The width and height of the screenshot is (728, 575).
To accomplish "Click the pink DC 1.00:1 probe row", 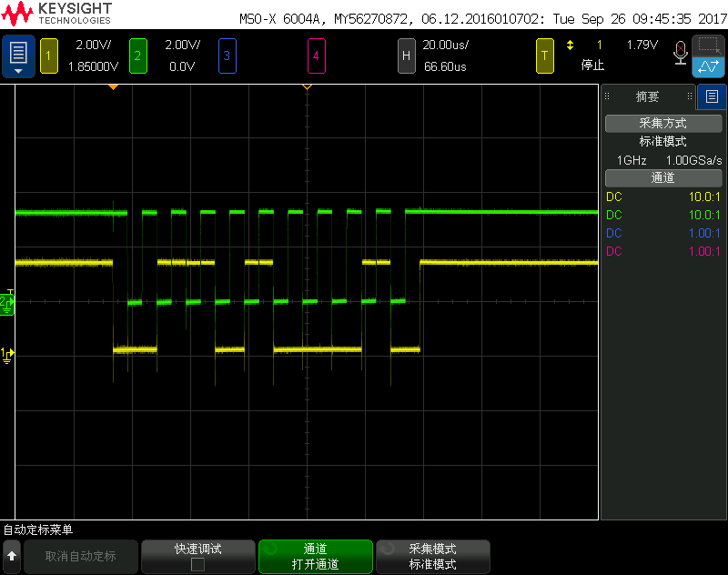I will 663,251.
